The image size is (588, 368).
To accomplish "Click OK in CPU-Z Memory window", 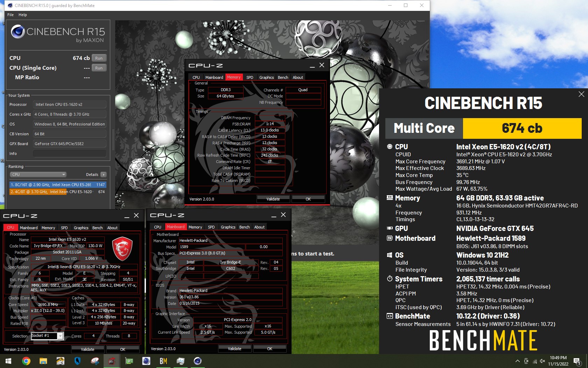I will coord(308,199).
